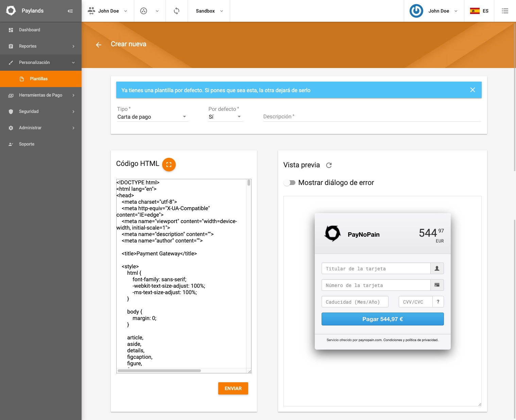Viewport: 516px width, 420px height.
Task: Click the Soporte person icon
Action: point(11,144)
